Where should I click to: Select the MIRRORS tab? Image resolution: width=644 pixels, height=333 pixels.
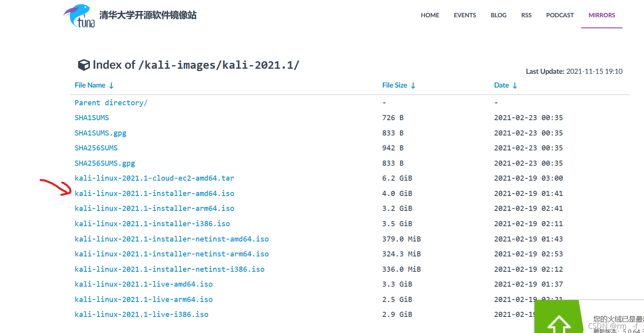click(x=602, y=15)
